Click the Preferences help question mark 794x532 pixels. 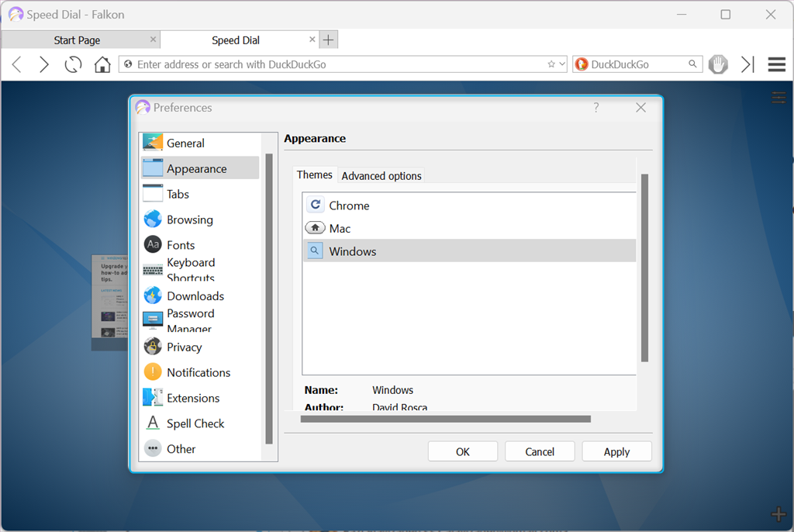[596, 108]
